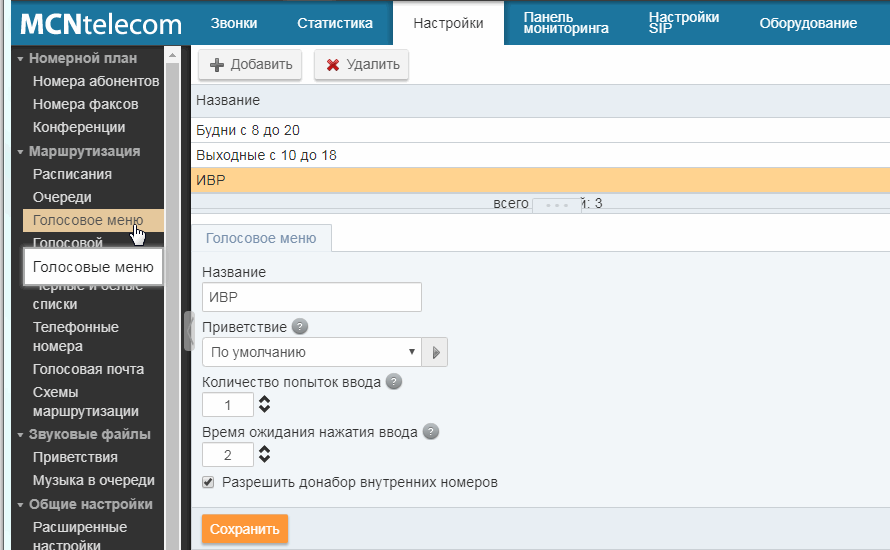Screen dimensions: 890x550
Task: Save settings with Сохранить button
Action: pos(244,529)
